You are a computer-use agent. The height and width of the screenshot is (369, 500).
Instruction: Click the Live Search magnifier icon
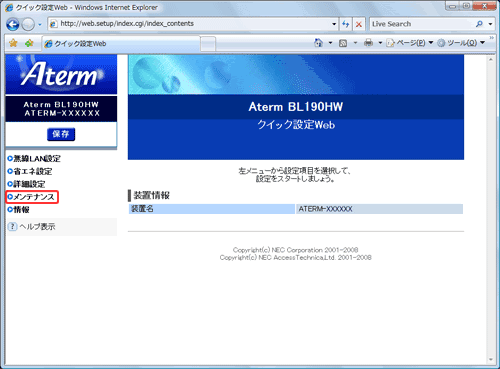click(479, 24)
